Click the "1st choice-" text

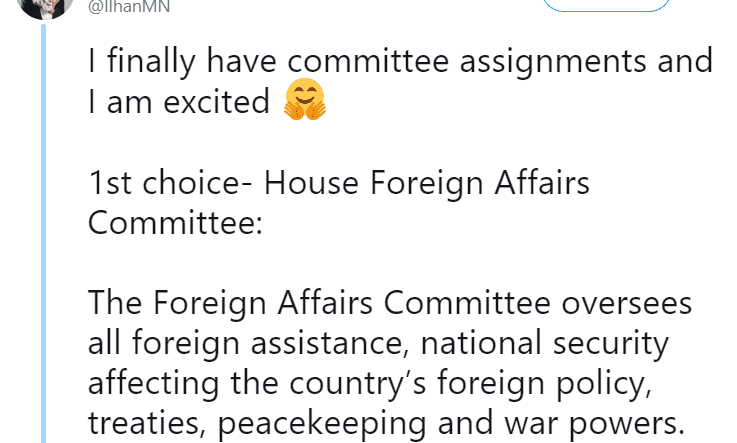(x=171, y=183)
